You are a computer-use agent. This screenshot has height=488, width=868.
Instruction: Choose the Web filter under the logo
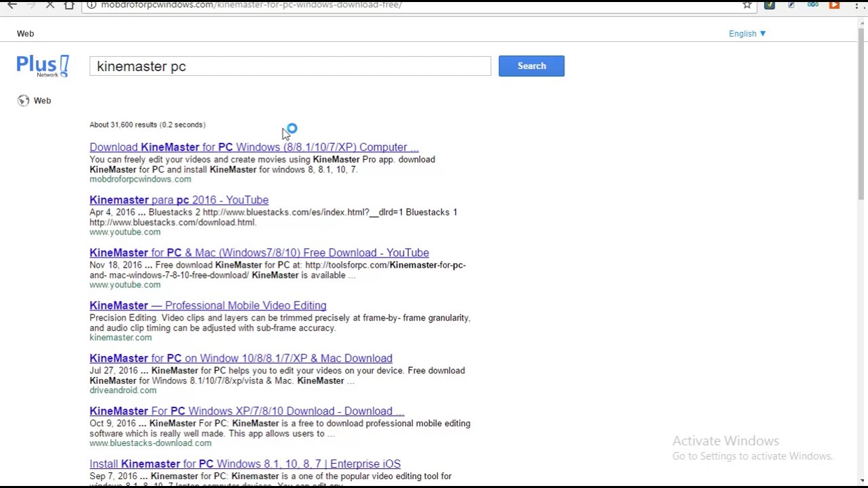pos(42,100)
